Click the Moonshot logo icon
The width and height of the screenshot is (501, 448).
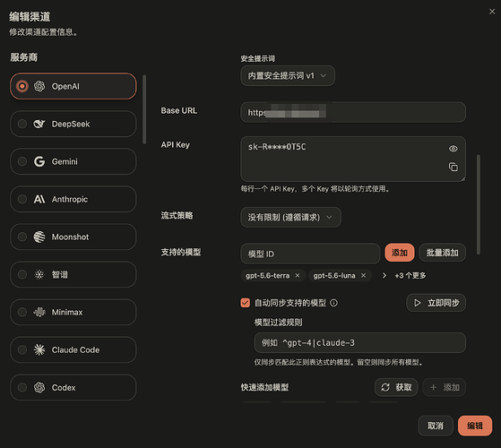tap(39, 237)
